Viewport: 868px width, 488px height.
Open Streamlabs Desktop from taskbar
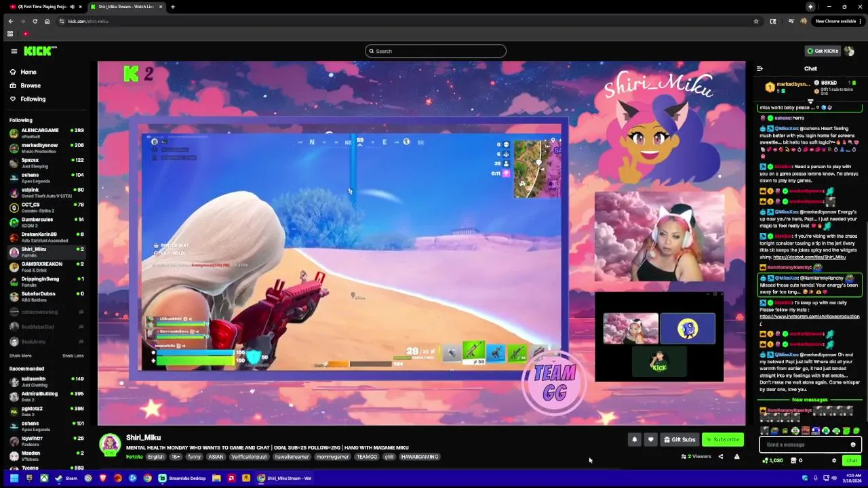(182, 478)
